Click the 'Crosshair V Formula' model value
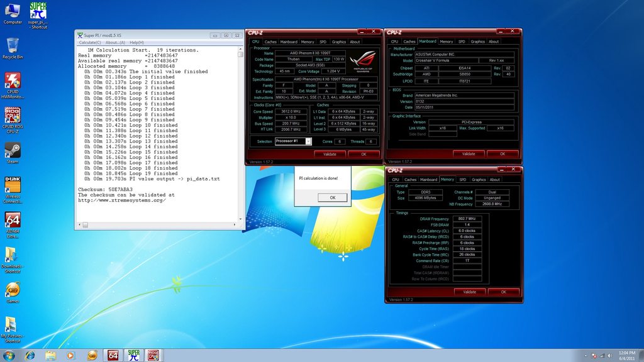644x362 pixels. click(446, 60)
